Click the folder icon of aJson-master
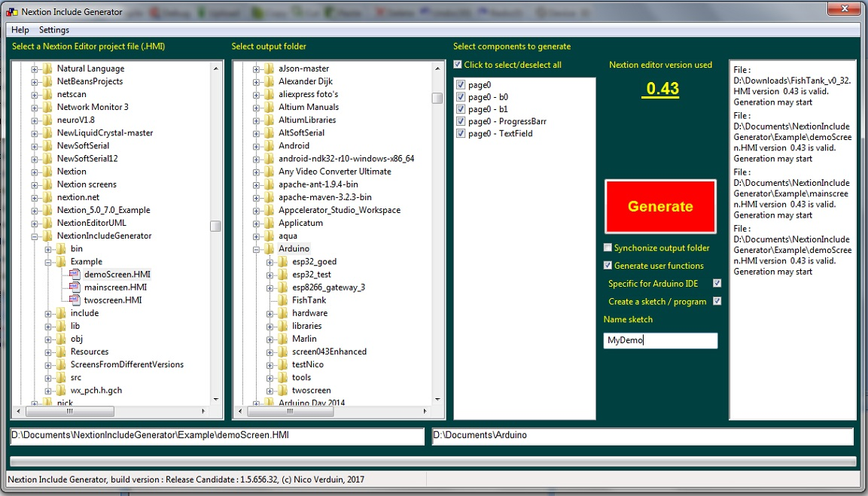 (x=269, y=68)
